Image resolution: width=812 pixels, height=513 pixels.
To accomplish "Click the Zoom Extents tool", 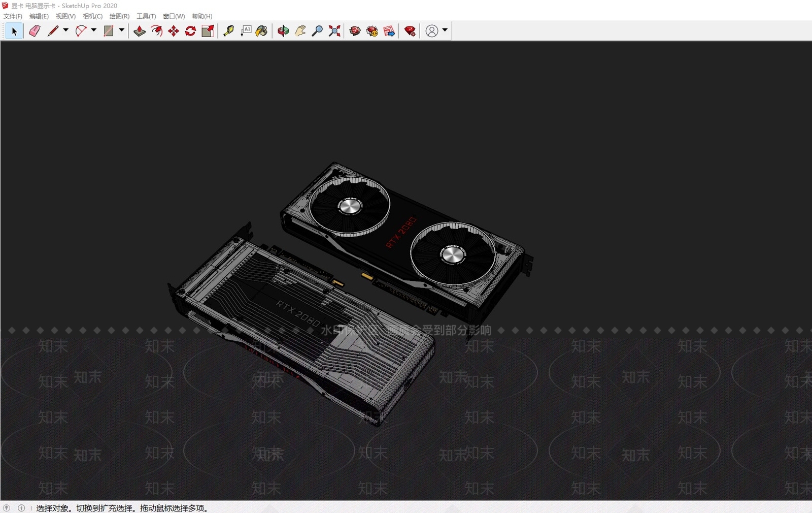I will click(x=334, y=31).
